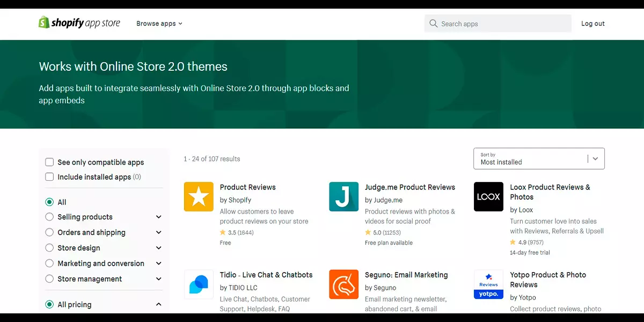Open the Browse apps menu
This screenshot has width=644, height=322.
click(159, 24)
